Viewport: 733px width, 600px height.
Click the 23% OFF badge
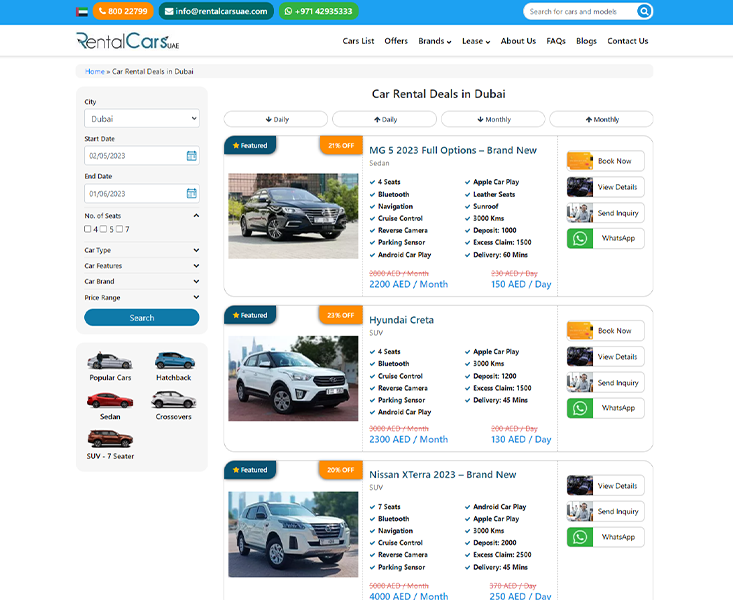[341, 315]
